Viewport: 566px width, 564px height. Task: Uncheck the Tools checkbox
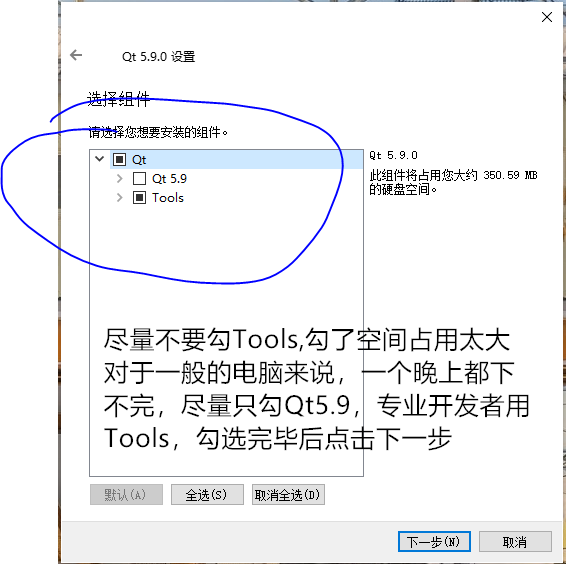coord(139,198)
